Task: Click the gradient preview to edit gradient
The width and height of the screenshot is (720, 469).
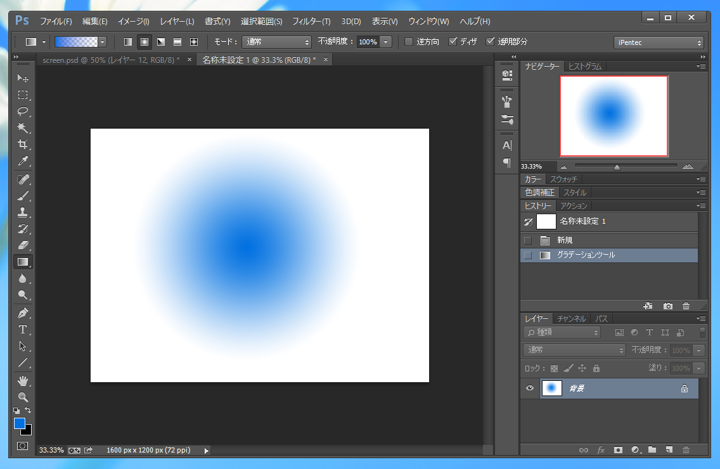Action: [x=76, y=42]
